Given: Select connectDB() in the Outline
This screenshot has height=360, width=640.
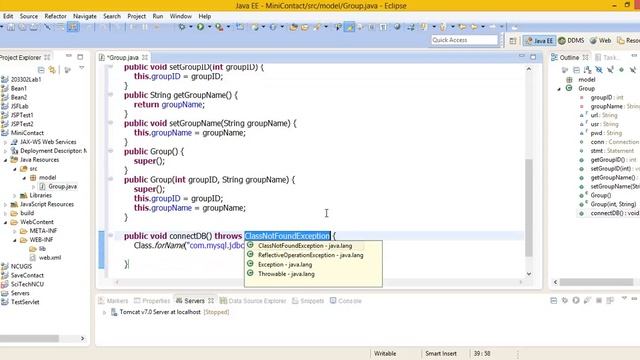Looking at the screenshot, I should [x=614, y=213].
